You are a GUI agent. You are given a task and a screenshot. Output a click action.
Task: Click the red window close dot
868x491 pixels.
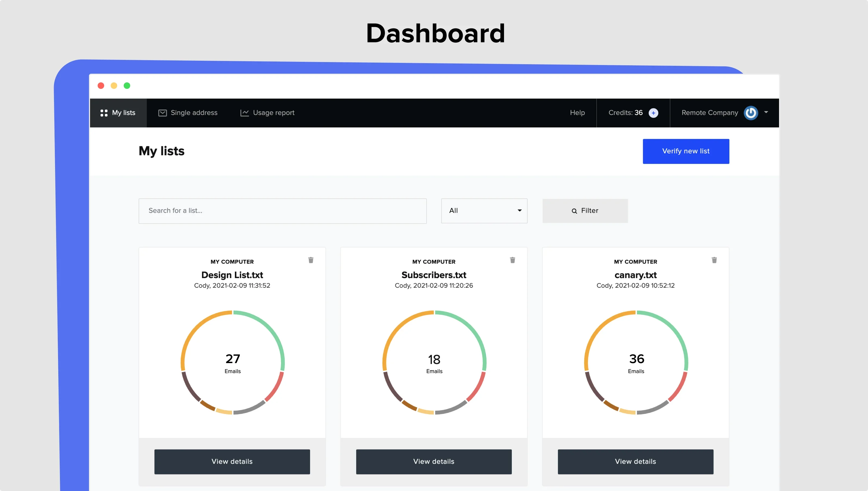101,86
